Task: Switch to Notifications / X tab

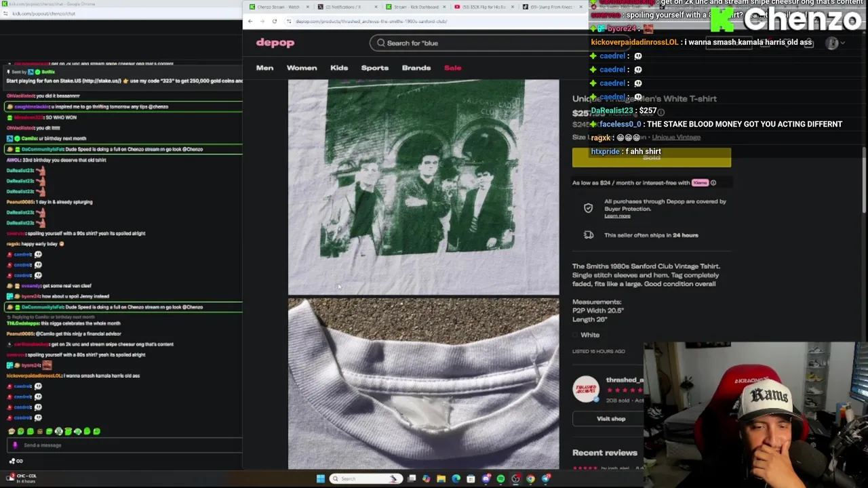Action: click(x=347, y=7)
